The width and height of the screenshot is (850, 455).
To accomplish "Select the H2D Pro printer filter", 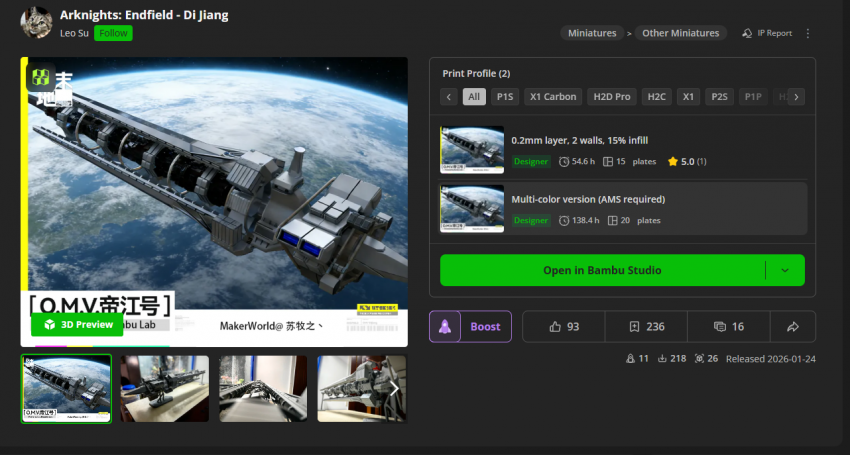I will (x=611, y=97).
